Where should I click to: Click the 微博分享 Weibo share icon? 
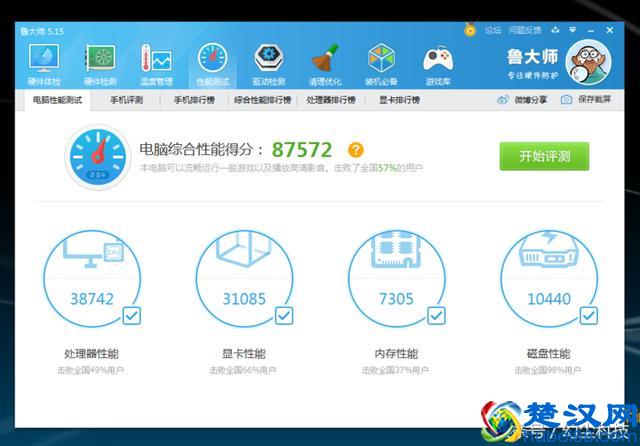point(503,100)
